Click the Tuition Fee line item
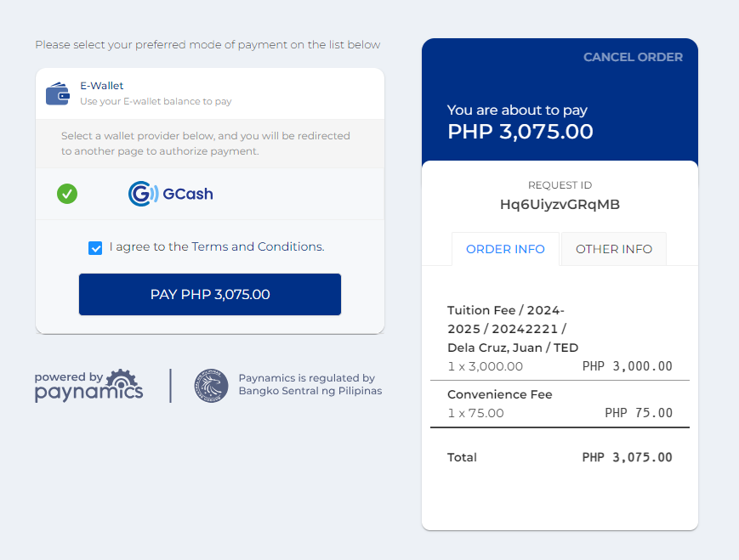The image size is (739, 560). tap(560, 337)
